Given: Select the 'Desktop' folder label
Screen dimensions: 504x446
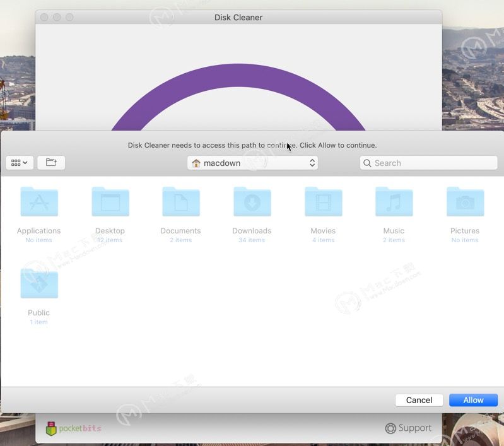Looking at the screenshot, I should click(x=110, y=230).
